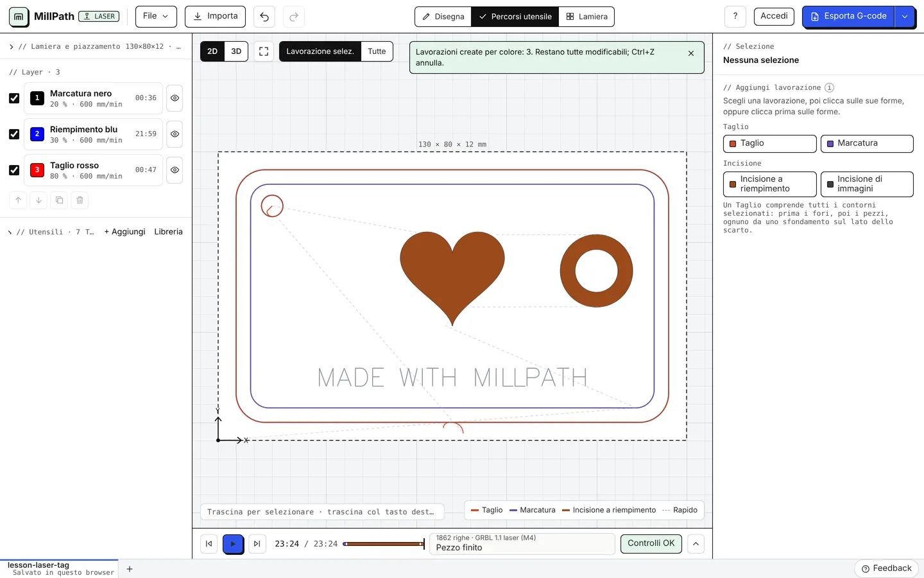Open the Esporta G-code dropdown arrow
This screenshot has width=924, height=578.
[x=904, y=17]
